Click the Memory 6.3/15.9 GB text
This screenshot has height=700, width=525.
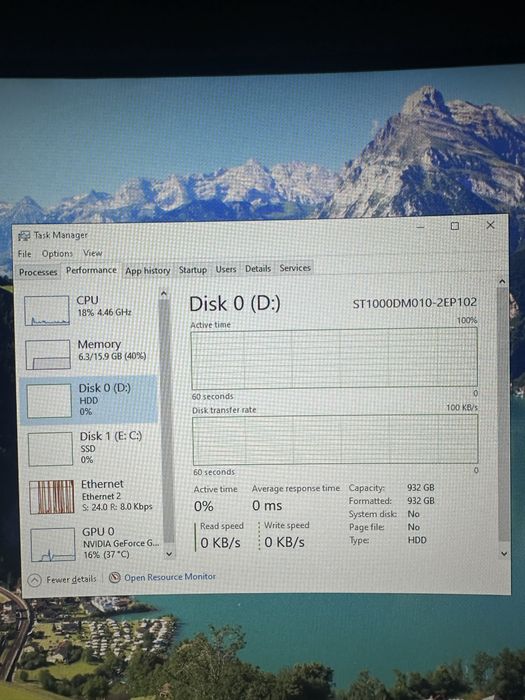pyautogui.click(x=112, y=356)
